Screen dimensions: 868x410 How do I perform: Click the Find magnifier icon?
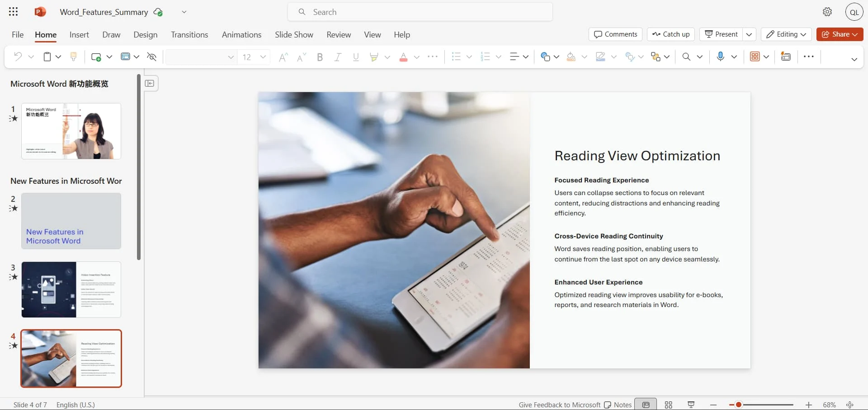click(x=686, y=56)
